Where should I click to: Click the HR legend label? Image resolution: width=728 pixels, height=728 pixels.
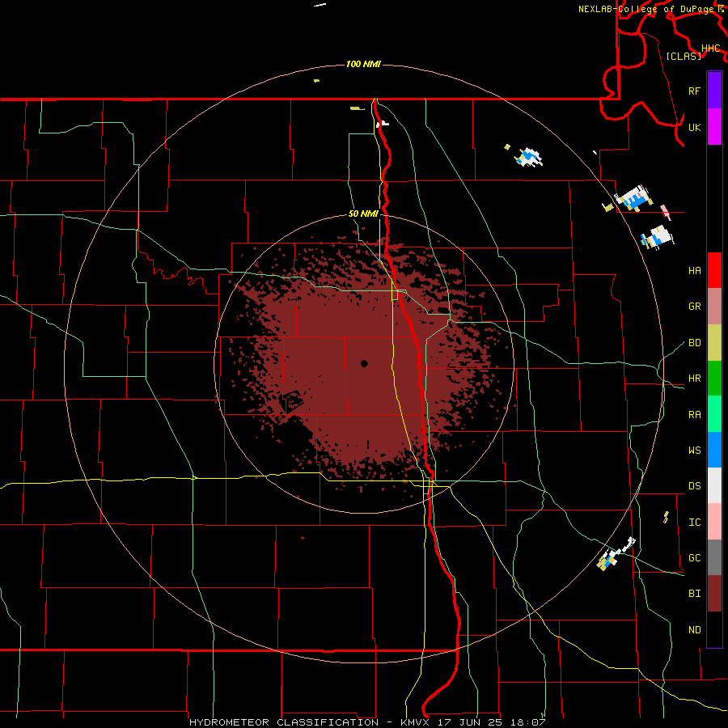(694, 379)
